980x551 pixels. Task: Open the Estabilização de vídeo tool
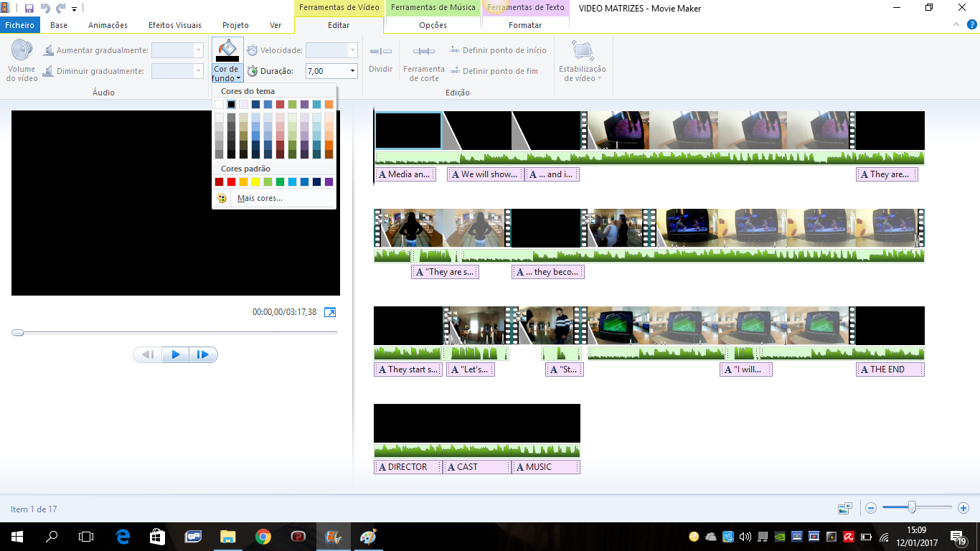point(582,52)
